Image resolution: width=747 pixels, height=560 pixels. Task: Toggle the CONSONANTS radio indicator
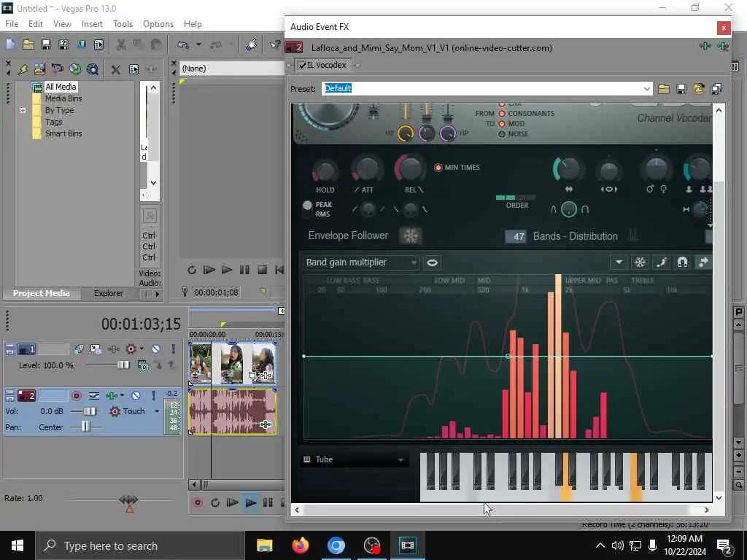502,113
